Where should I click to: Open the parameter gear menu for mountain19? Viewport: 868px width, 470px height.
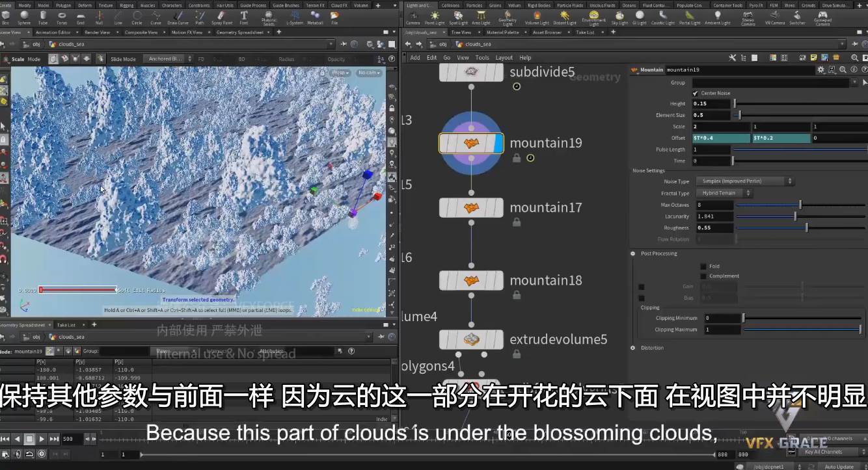822,70
